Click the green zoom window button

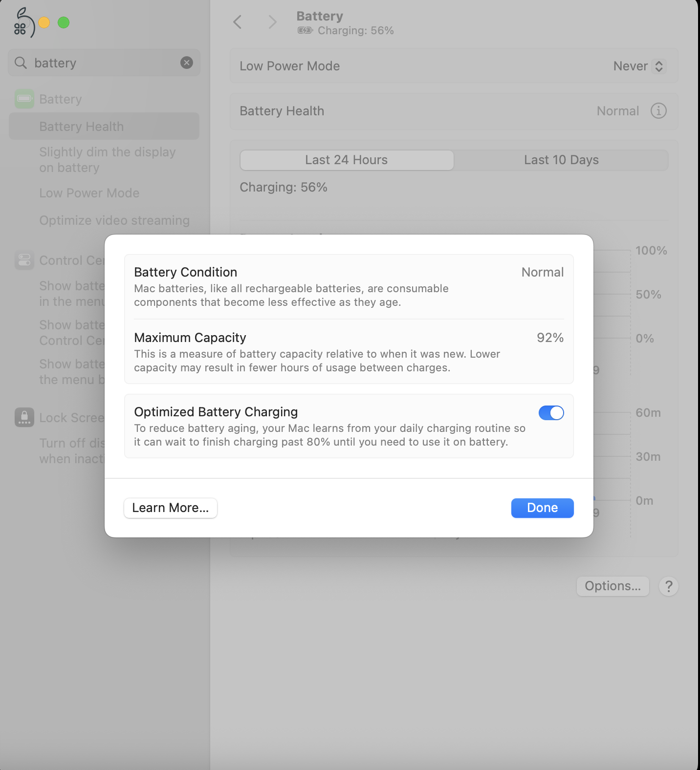64,22
